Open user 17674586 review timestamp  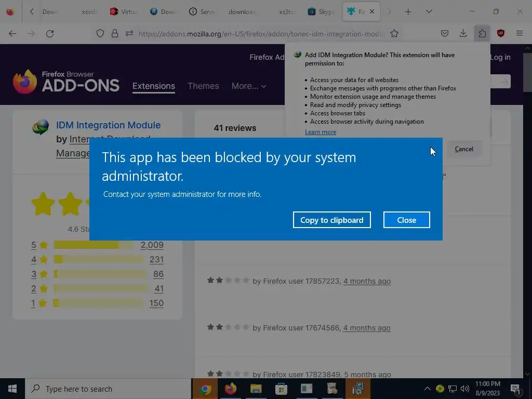pos(366,328)
